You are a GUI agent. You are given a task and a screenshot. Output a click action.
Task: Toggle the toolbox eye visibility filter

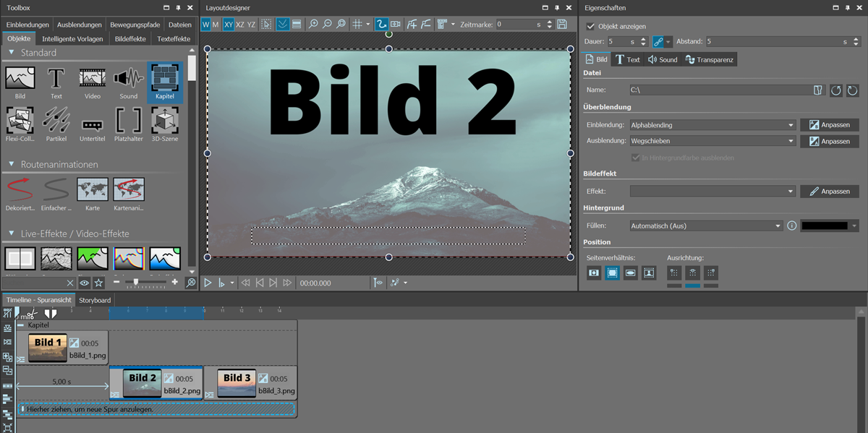coord(85,283)
